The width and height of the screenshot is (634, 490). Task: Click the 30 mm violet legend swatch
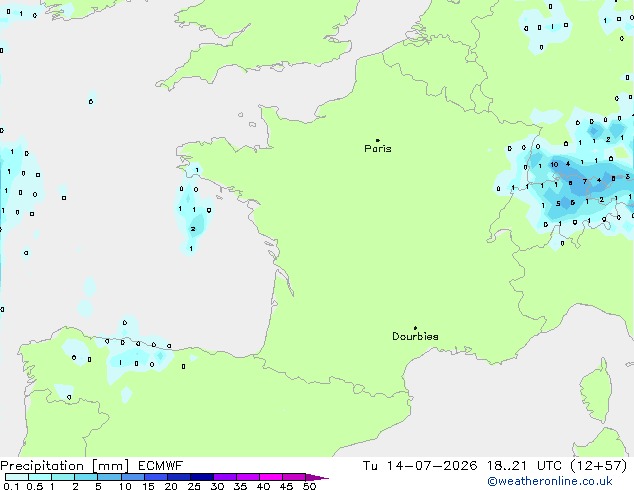coord(225,477)
